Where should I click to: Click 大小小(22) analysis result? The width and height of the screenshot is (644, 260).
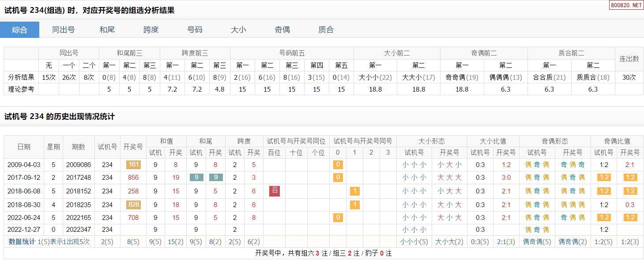pyautogui.click(x=375, y=77)
